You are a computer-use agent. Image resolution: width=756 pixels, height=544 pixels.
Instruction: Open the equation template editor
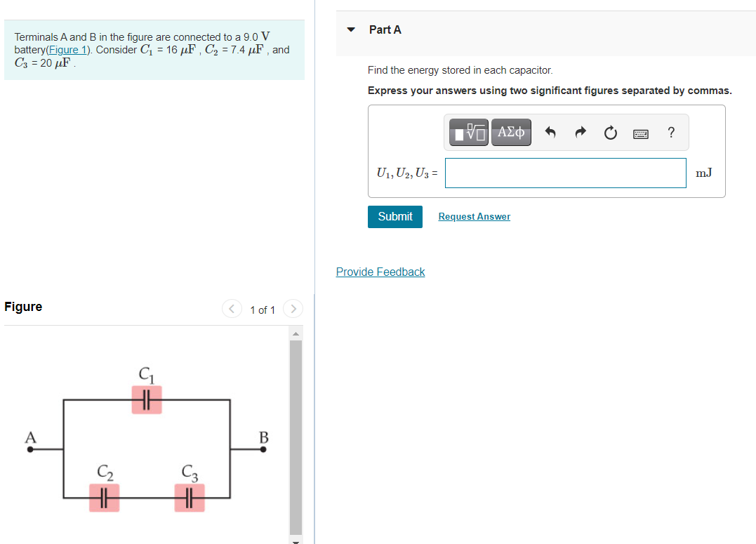point(467,132)
